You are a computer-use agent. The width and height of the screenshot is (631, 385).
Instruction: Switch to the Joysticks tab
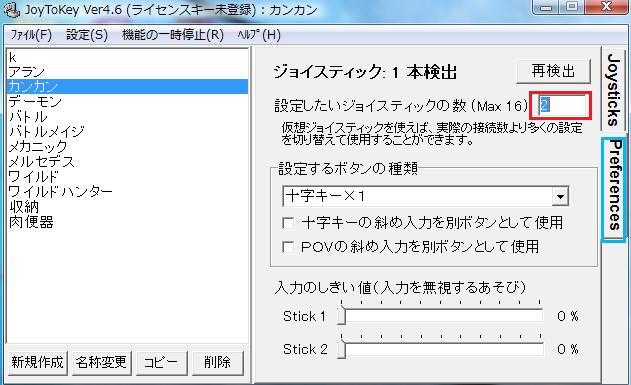(x=613, y=90)
